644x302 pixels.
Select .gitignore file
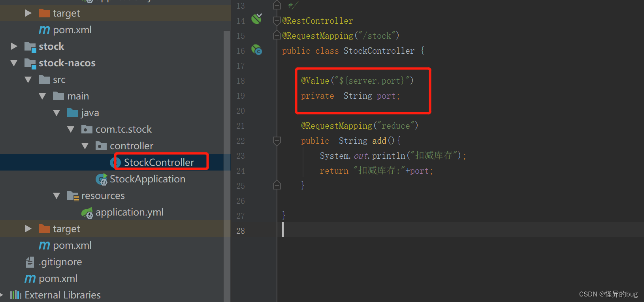(60, 262)
